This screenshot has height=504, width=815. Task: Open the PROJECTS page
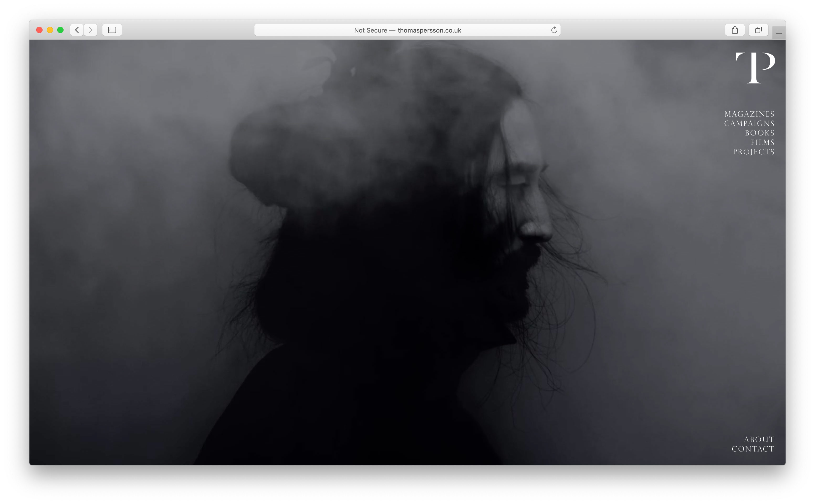(753, 152)
